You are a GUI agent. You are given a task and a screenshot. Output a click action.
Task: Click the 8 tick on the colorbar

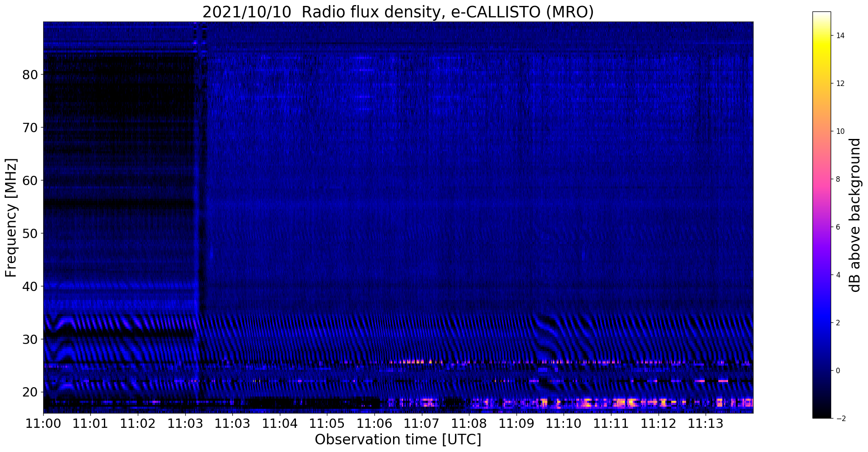pyautogui.click(x=838, y=179)
